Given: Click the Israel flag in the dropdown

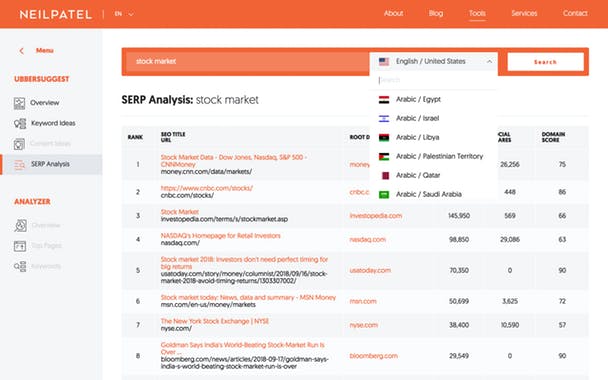Looking at the screenshot, I should [384, 119].
